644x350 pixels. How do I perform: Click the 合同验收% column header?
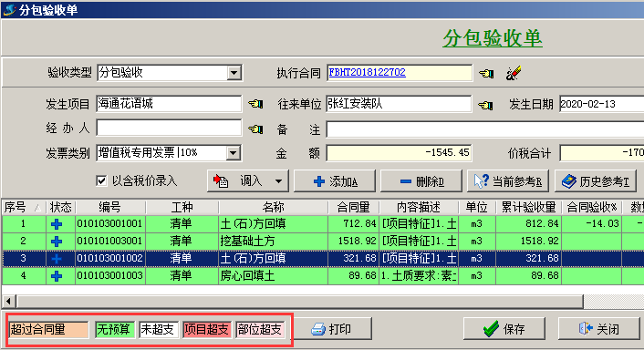[591, 207]
